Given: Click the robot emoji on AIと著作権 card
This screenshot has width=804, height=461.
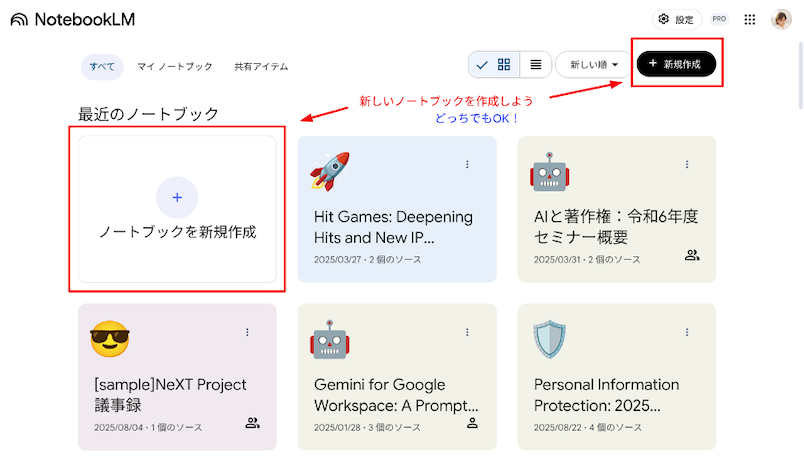Looking at the screenshot, I should [x=550, y=172].
